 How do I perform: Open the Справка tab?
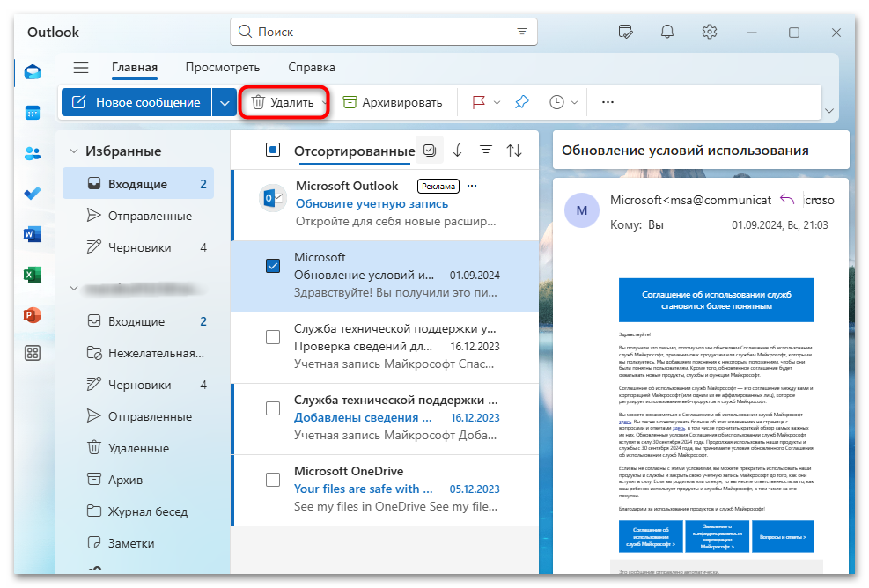pyautogui.click(x=312, y=67)
